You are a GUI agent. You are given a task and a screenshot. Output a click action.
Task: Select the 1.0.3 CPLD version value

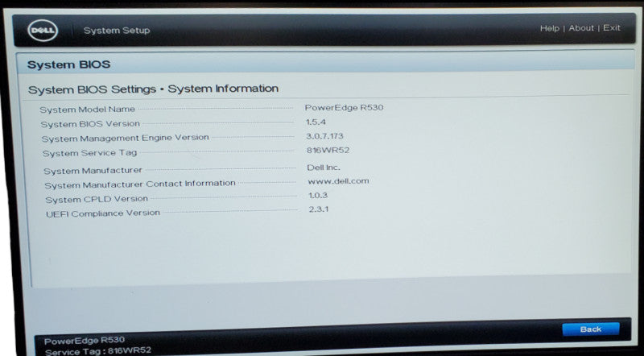tap(318, 195)
